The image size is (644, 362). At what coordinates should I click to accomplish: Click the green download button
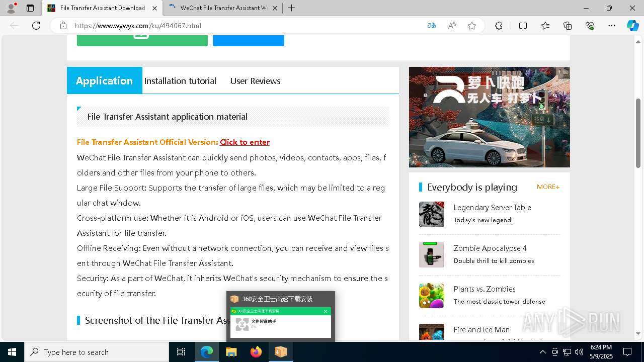click(x=142, y=40)
